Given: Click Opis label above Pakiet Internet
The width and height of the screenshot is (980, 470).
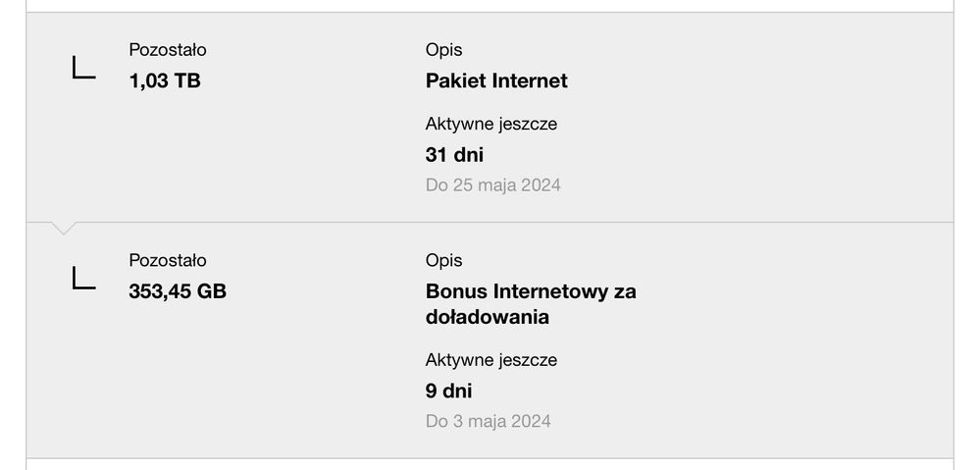Looking at the screenshot, I should (443, 50).
